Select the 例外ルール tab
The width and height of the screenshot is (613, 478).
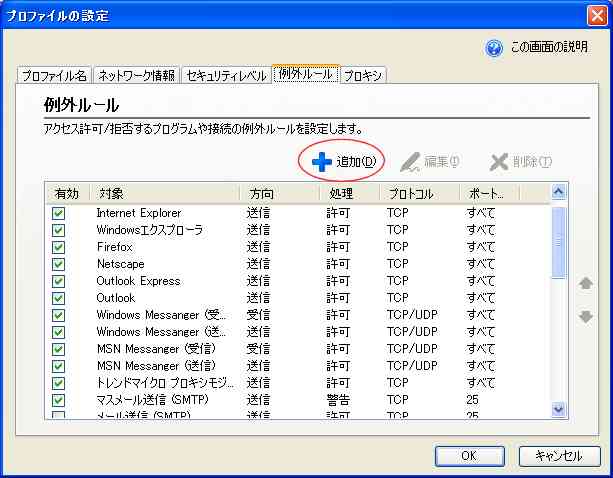(x=306, y=73)
